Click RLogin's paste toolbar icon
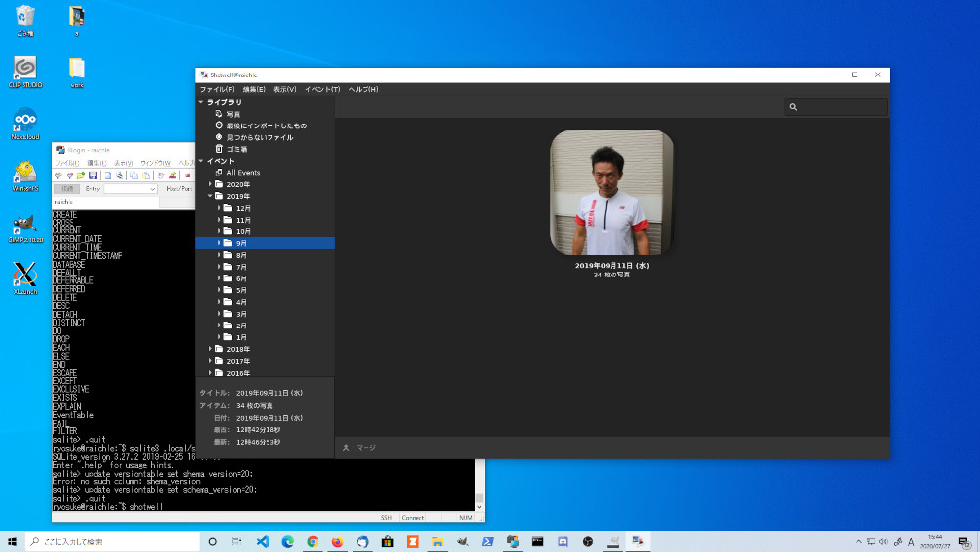Viewport: 980px width, 552px height. pos(146,176)
